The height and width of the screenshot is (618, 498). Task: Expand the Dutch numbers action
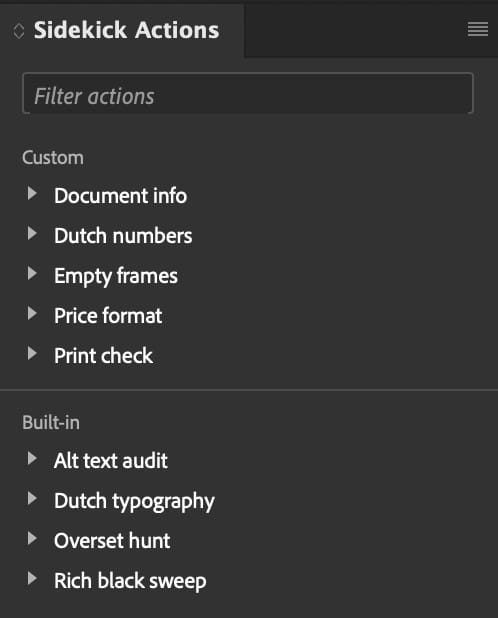point(32,233)
